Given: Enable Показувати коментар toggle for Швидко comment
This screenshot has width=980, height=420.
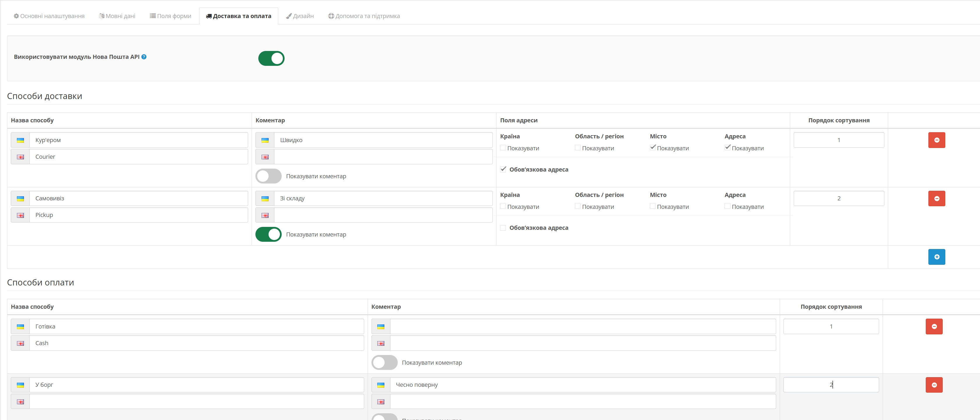Looking at the screenshot, I should (x=269, y=177).
